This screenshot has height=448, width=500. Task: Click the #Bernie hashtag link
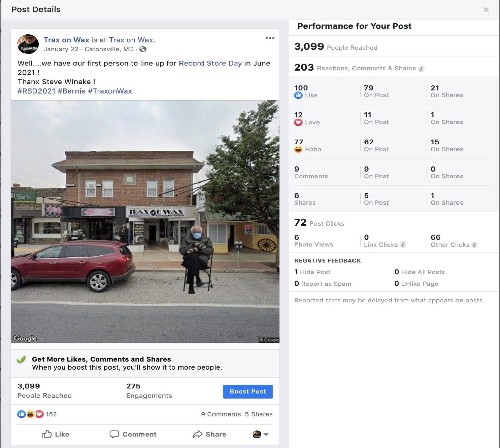pos(72,91)
